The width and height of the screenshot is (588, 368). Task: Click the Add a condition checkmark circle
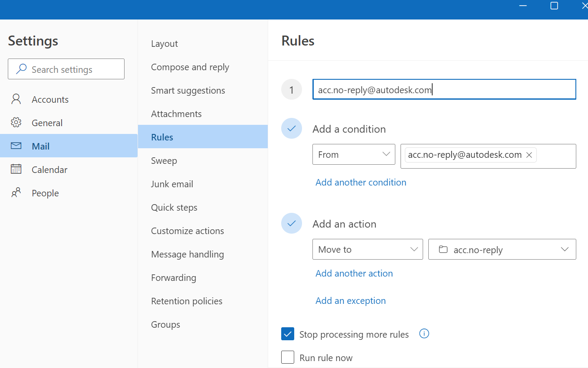[x=292, y=128]
